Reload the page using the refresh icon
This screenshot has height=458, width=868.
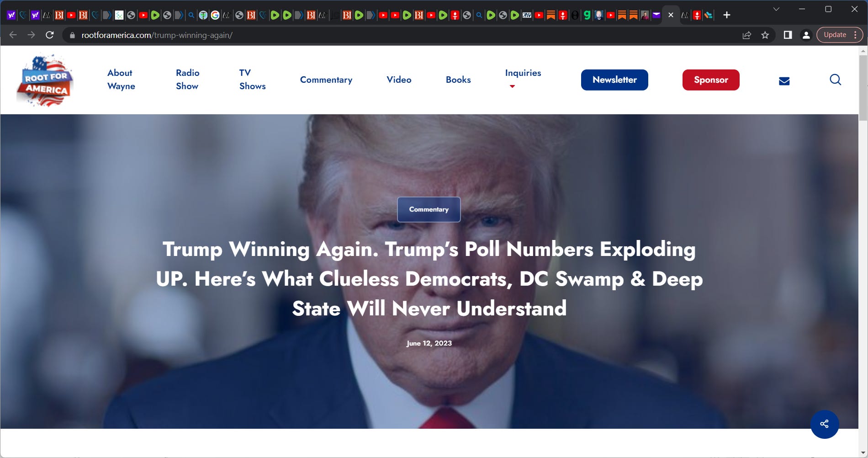50,35
